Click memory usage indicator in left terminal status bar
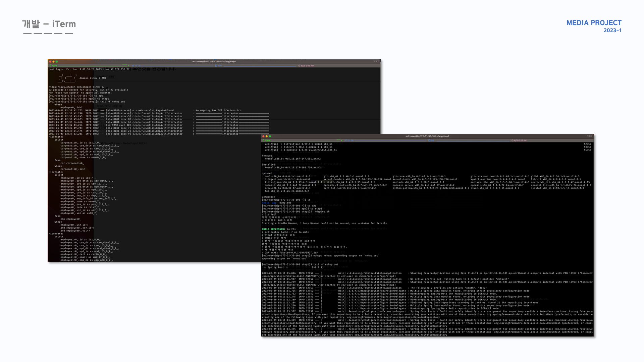644x362 pixels. click(137, 66)
